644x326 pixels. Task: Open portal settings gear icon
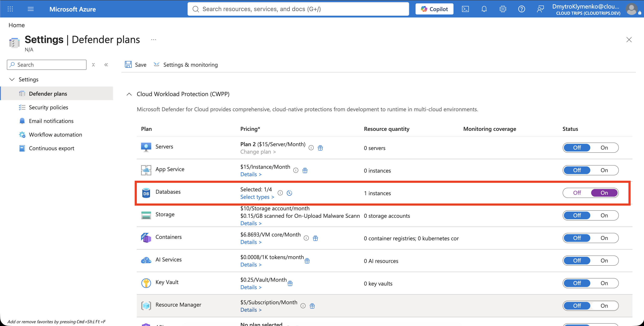[503, 9]
